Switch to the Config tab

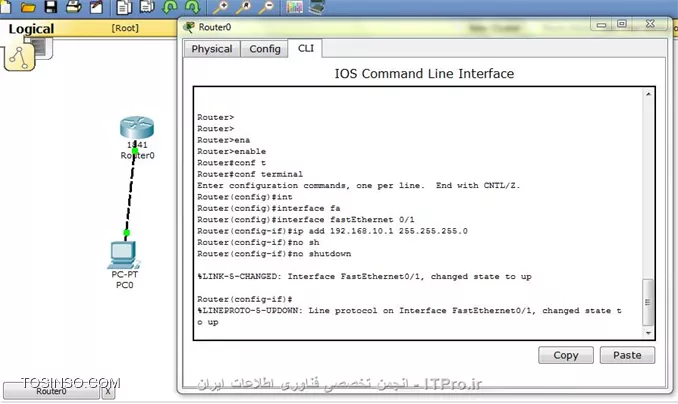click(x=265, y=49)
